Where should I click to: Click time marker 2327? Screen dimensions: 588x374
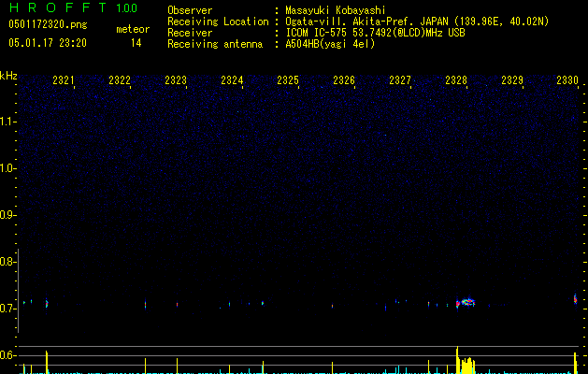pyautogui.click(x=400, y=80)
